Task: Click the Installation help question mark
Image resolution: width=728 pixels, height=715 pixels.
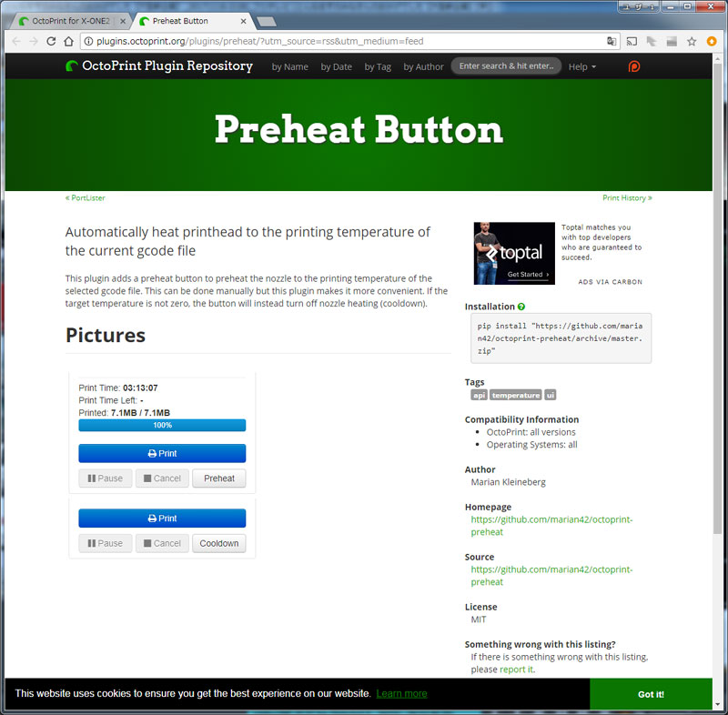Action: (521, 307)
